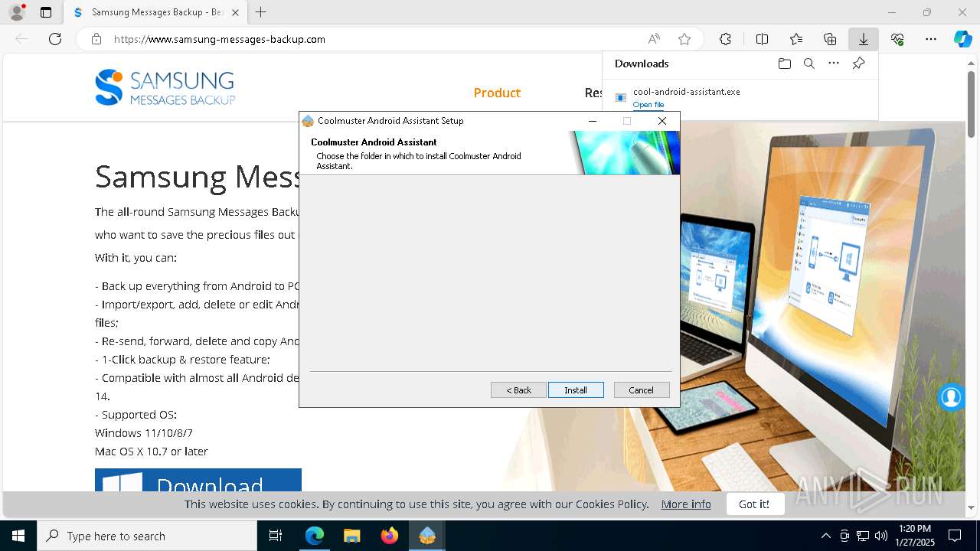Open the Product menu item

(x=497, y=93)
